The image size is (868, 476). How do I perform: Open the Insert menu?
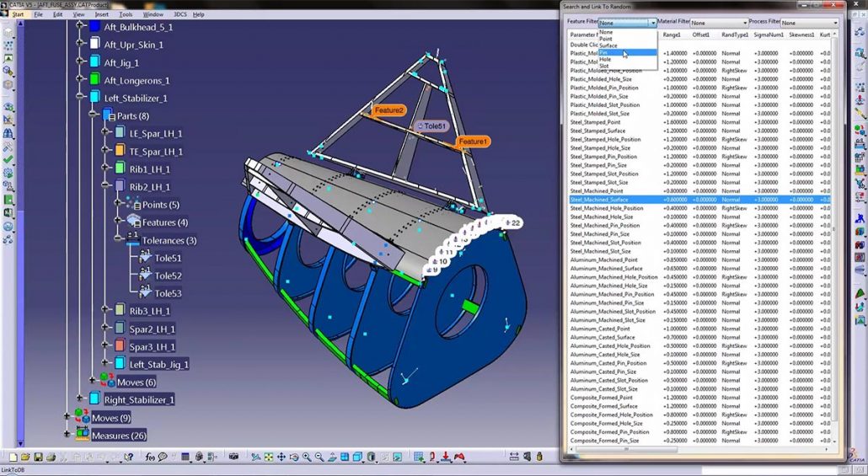point(101,14)
